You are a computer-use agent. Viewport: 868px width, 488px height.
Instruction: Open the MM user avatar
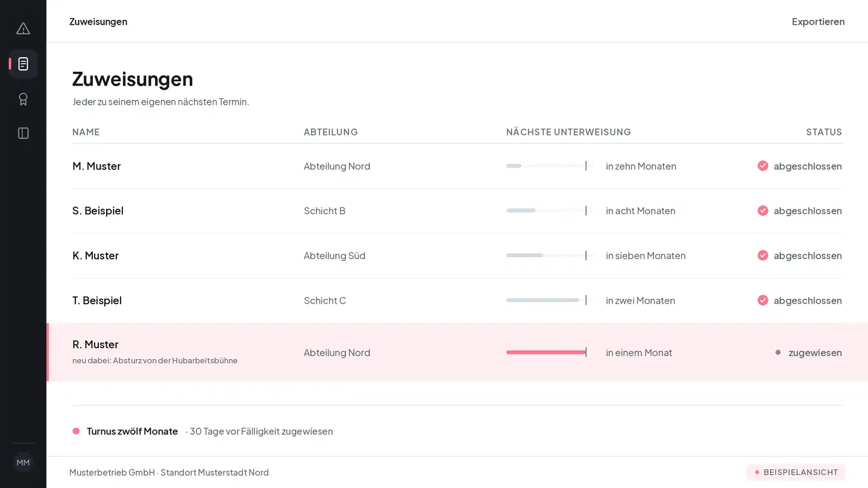click(x=23, y=463)
